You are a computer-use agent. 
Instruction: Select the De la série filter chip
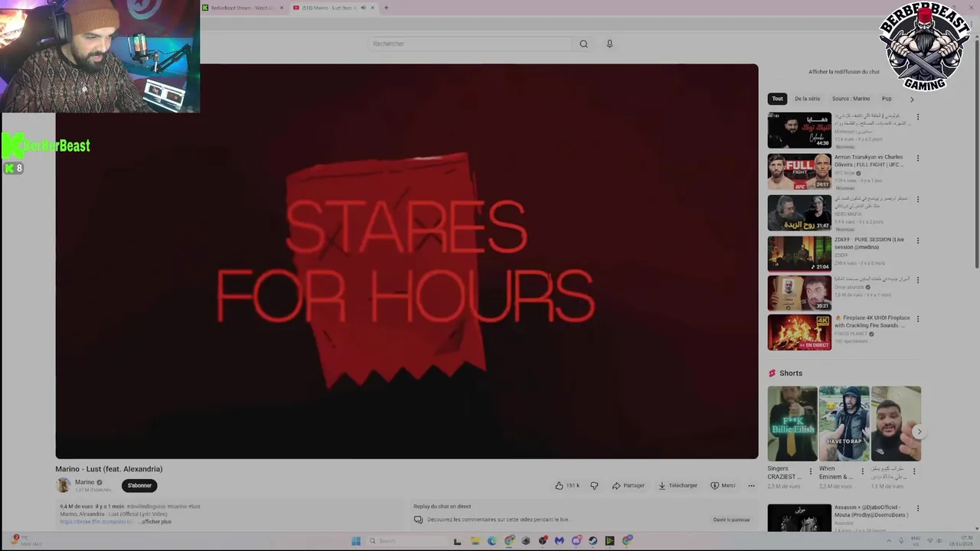point(807,99)
